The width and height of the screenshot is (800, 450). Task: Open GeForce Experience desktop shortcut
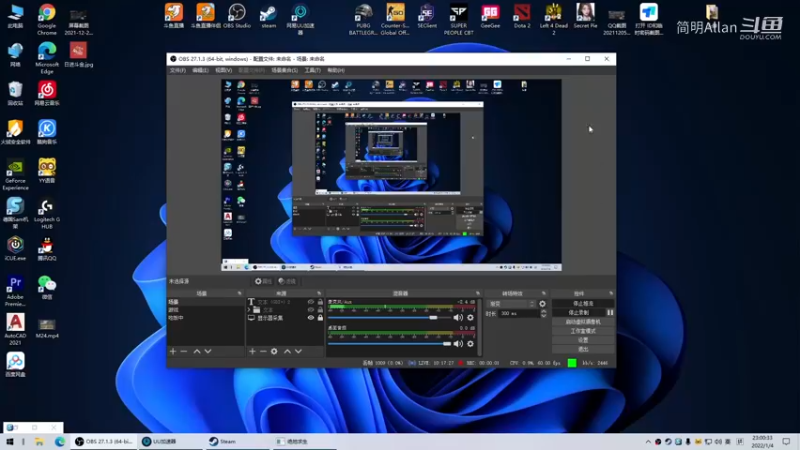pos(15,174)
